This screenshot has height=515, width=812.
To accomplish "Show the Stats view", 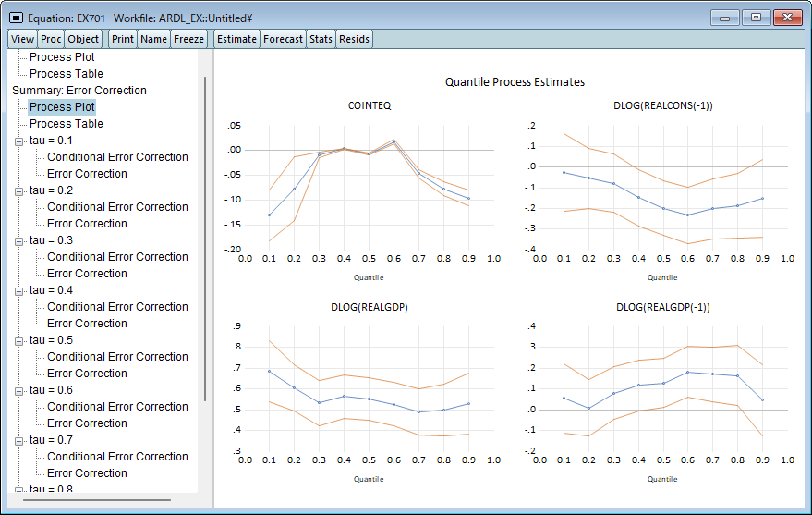I will pyautogui.click(x=321, y=39).
